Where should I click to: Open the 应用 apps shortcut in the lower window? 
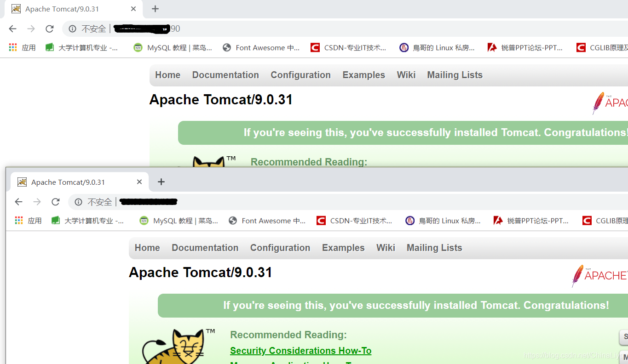(x=28, y=221)
